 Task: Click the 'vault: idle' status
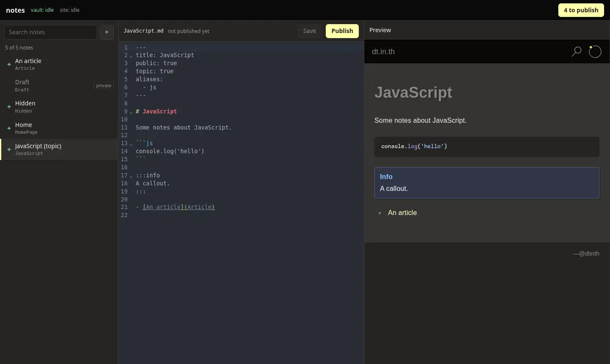point(42,10)
